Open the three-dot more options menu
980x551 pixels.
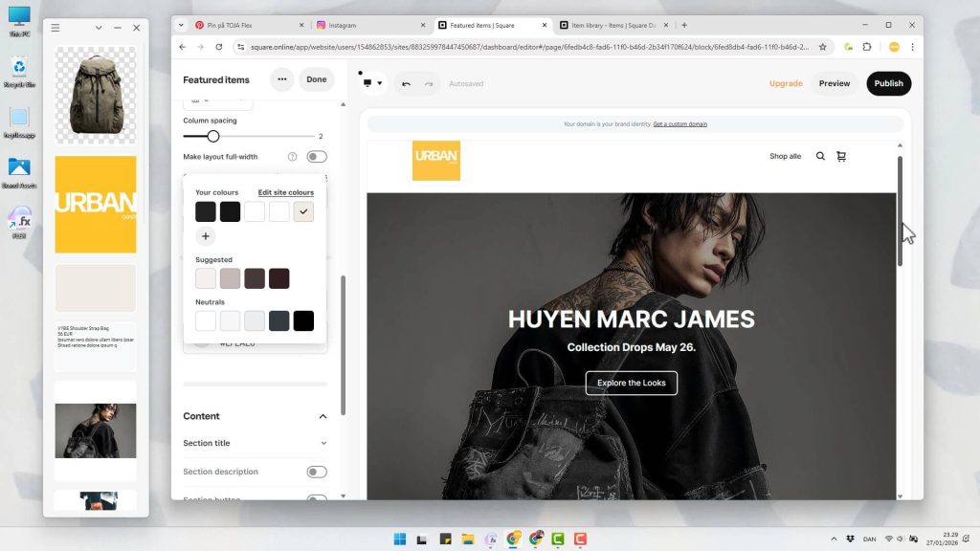[281, 79]
